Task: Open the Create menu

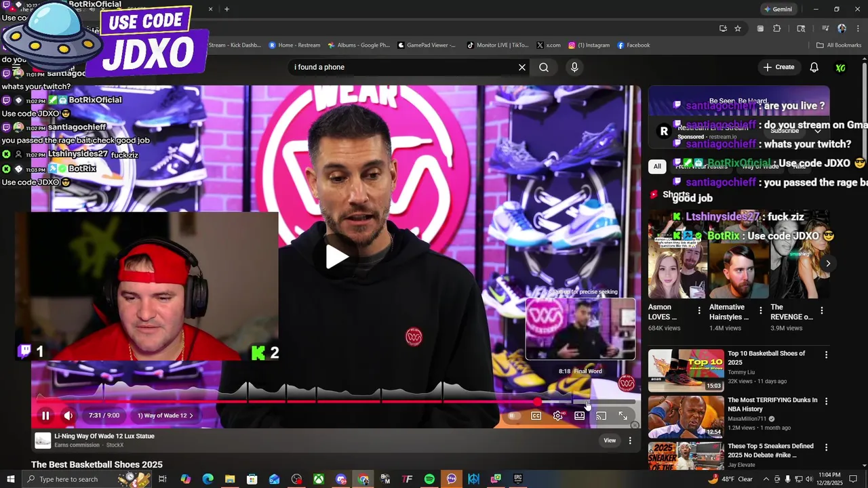Action: 778,67
